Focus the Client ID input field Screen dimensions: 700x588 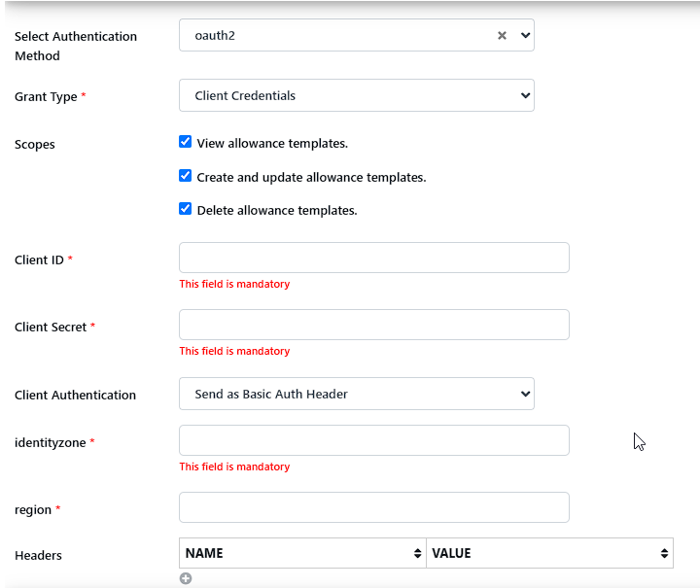point(373,258)
